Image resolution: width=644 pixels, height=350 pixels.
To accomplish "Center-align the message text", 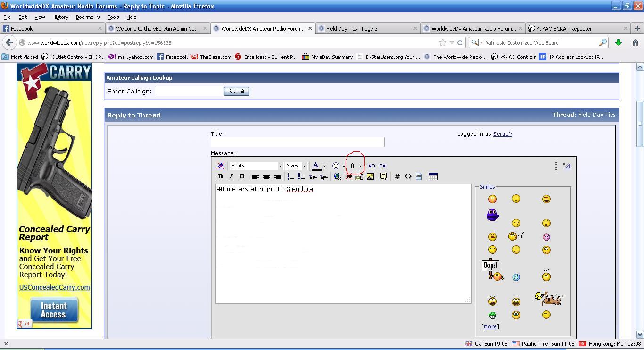I will coord(266,176).
